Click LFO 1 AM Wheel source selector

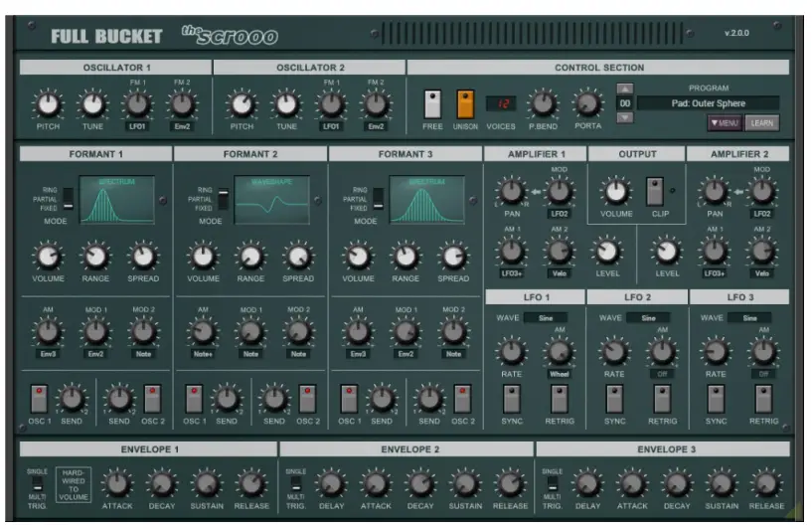[560, 374]
